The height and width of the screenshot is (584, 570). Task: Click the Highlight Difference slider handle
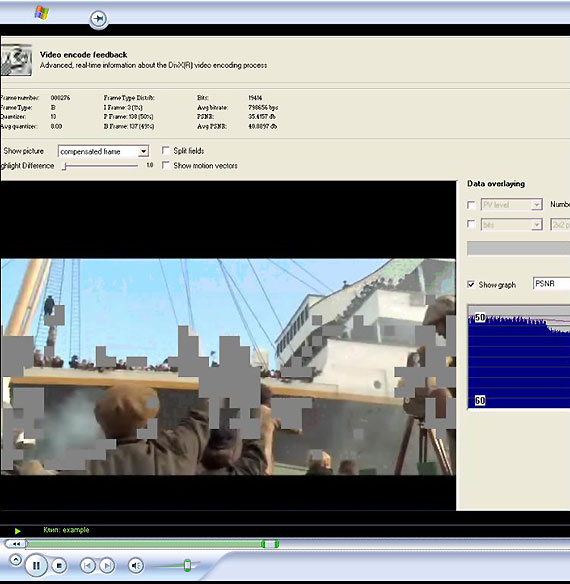(64, 166)
